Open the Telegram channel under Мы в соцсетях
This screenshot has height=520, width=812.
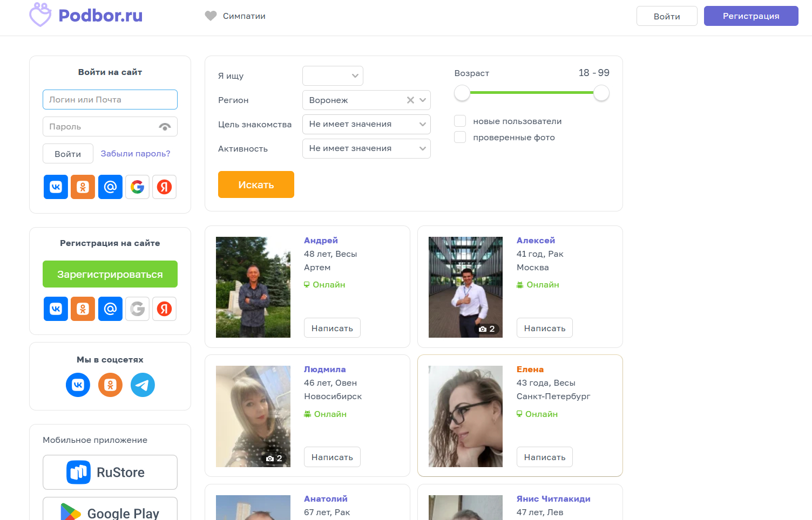pos(143,385)
